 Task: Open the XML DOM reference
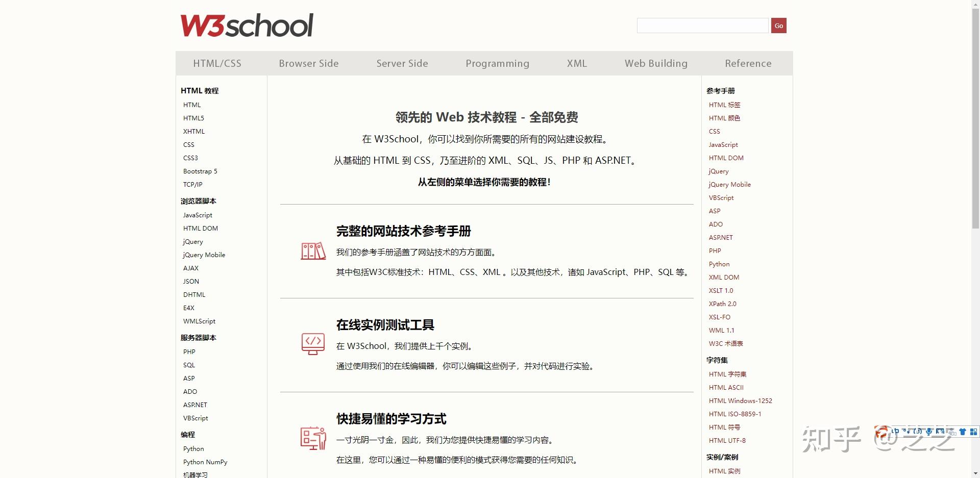coord(724,277)
